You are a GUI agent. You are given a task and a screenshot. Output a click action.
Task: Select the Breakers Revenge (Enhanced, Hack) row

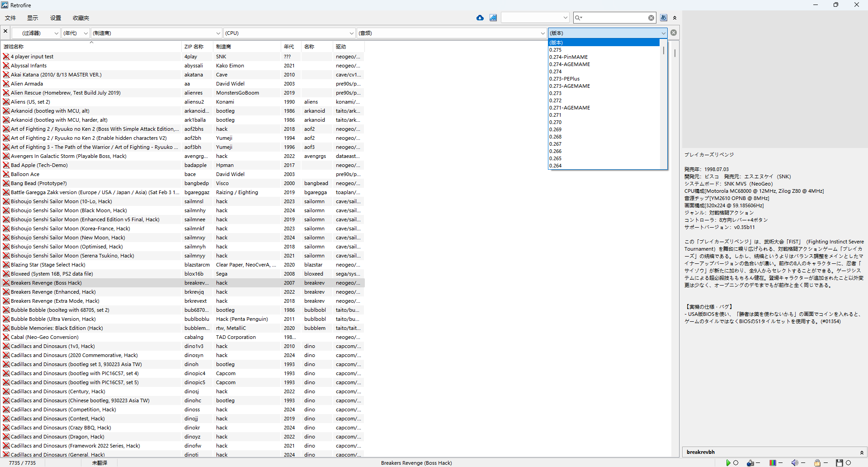click(x=183, y=292)
